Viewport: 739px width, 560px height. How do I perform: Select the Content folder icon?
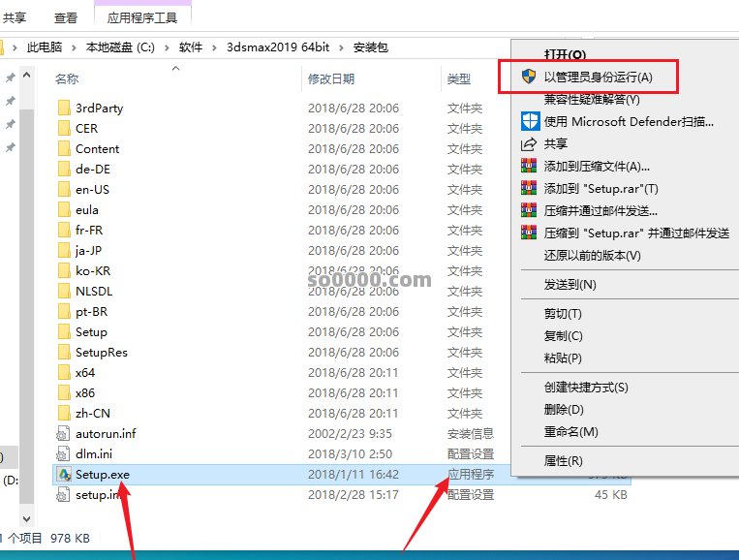64,148
